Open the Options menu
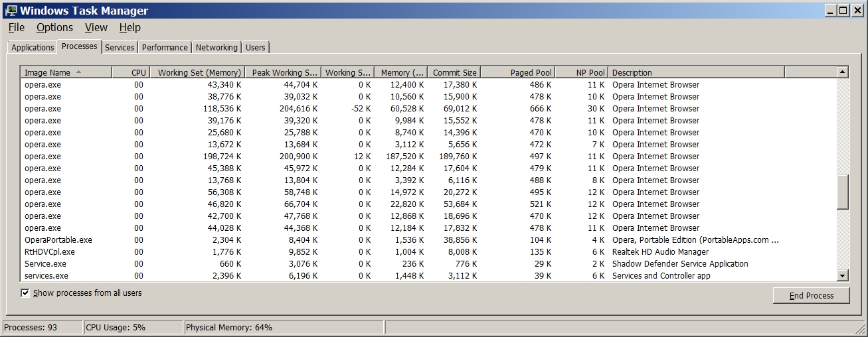 [x=54, y=27]
